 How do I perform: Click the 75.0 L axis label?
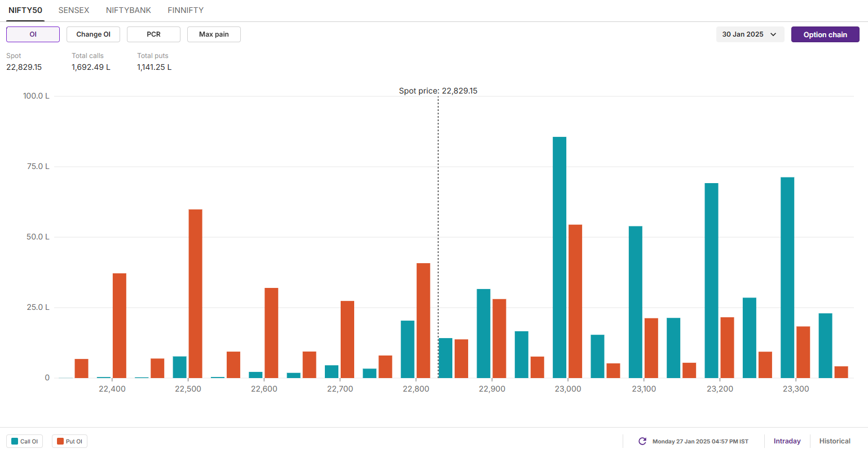[x=38, y=166]
